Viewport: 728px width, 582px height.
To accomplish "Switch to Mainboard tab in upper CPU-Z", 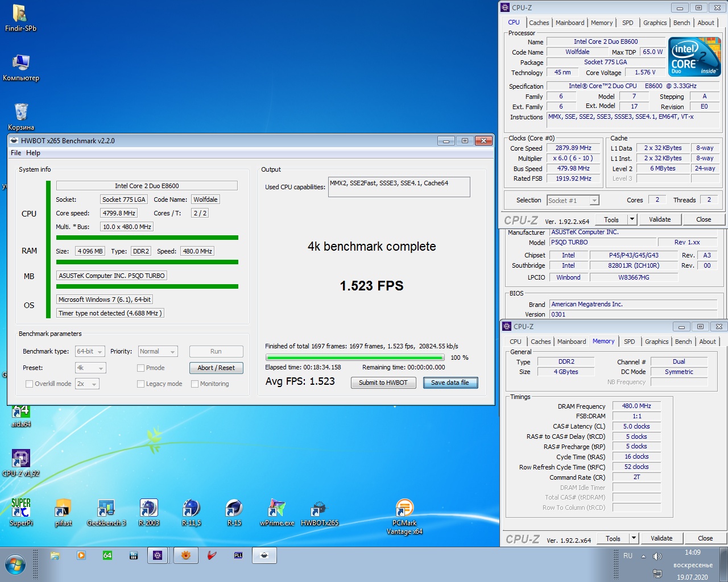I will (570, 23).
